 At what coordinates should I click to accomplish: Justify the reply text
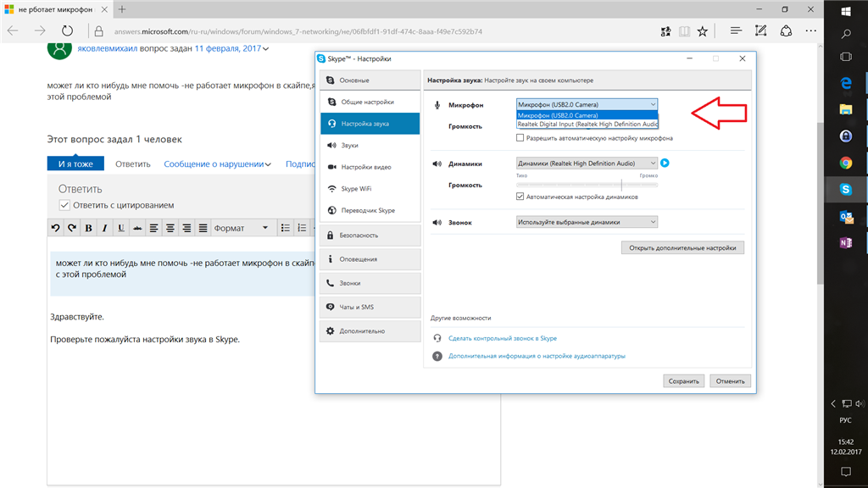(203, 228)
